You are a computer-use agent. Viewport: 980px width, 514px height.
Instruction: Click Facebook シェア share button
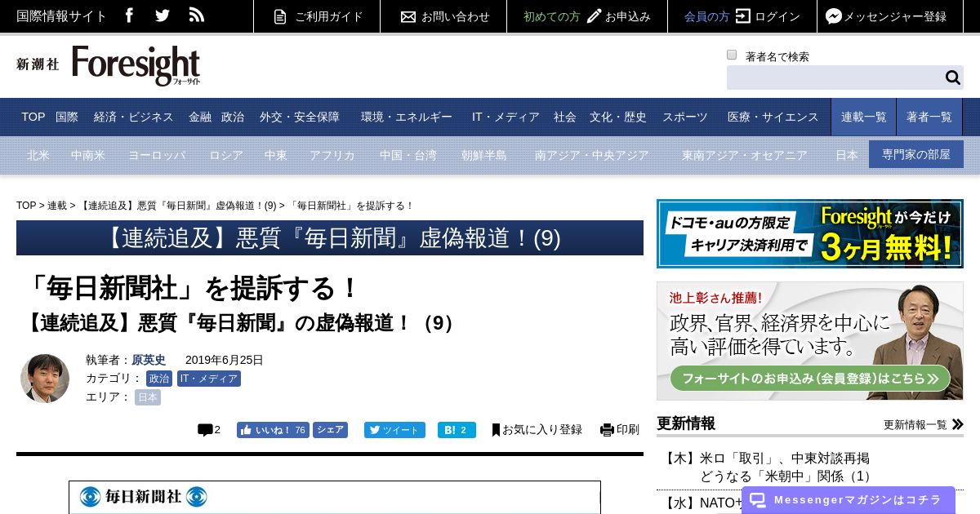[330, 430]
